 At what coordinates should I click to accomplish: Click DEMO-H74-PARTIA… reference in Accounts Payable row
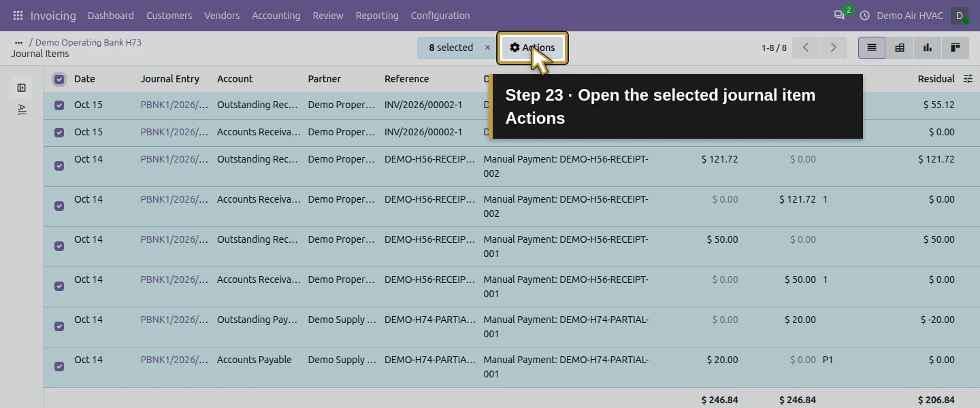430,360
